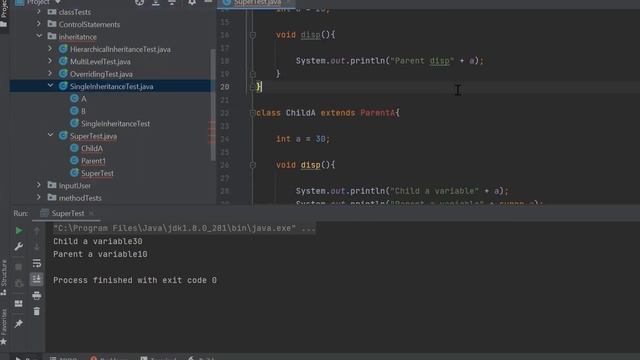Image resolution: width=640 pixels, height=360 pixels.
Task: Click the class icon beside Parent1
Action: click(74, 160)
